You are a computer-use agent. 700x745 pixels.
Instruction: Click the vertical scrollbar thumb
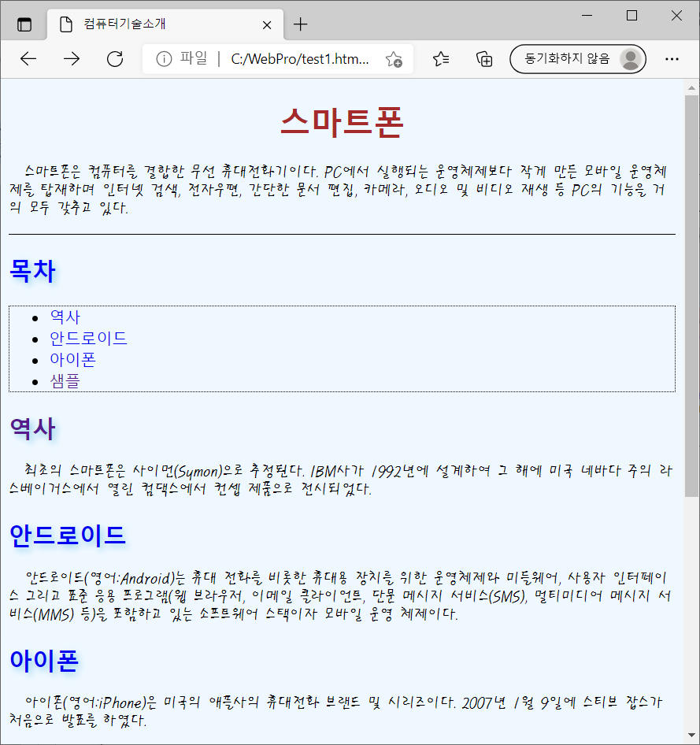pyautogui.click(x=691, y=296)
